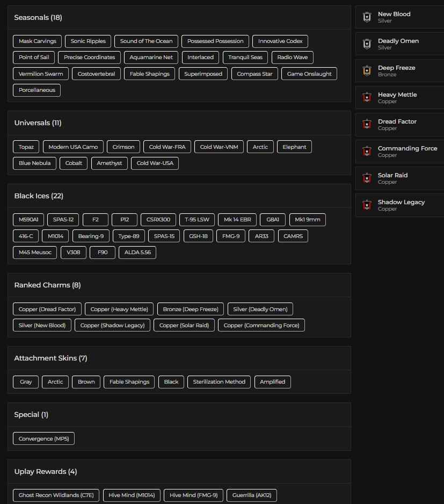
Task: Select the Deep Freeze bronze charm icon
Action: click(x=367, y=70)
